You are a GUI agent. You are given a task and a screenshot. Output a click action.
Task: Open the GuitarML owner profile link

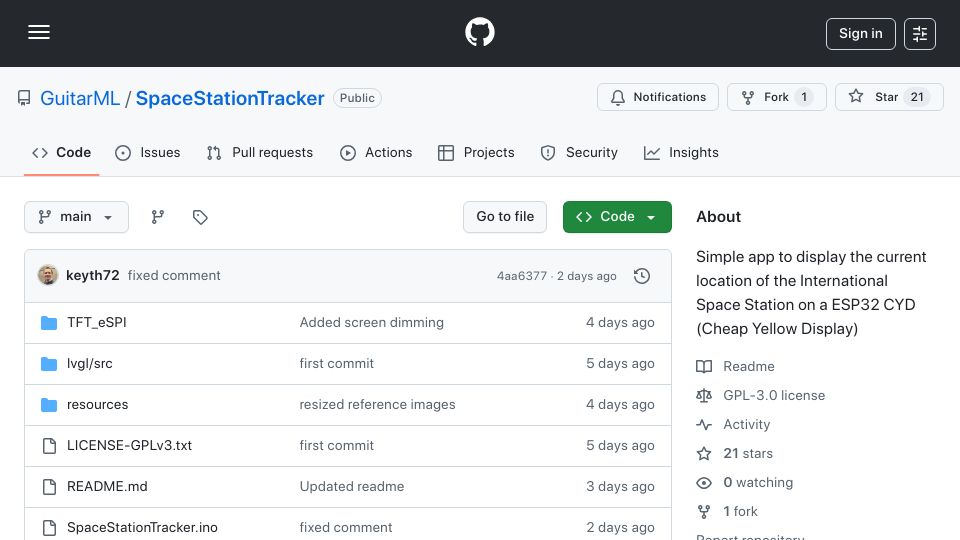(x=80, y=98)
